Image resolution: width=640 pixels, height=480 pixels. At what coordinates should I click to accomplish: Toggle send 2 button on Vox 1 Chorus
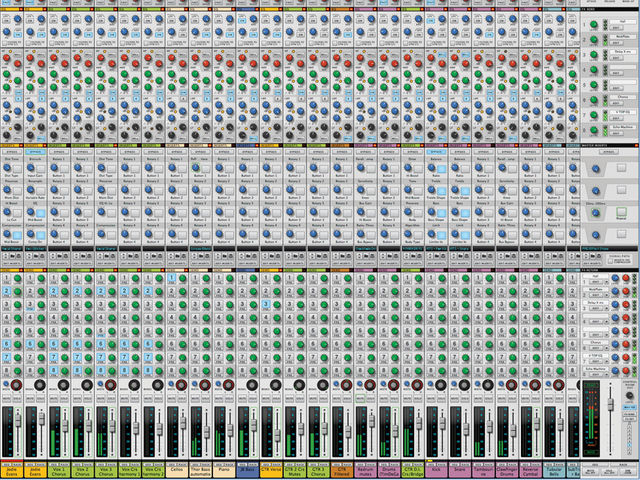coord(54,291)
